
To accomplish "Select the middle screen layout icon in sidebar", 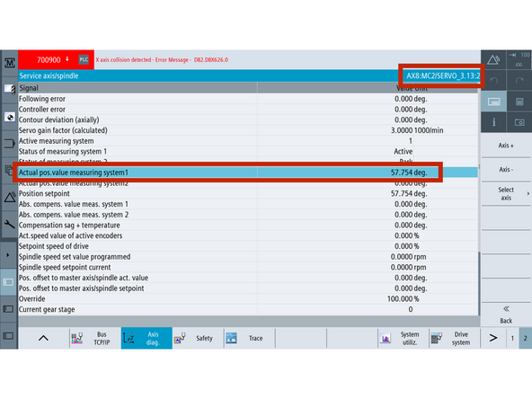I will coord(8,309).
